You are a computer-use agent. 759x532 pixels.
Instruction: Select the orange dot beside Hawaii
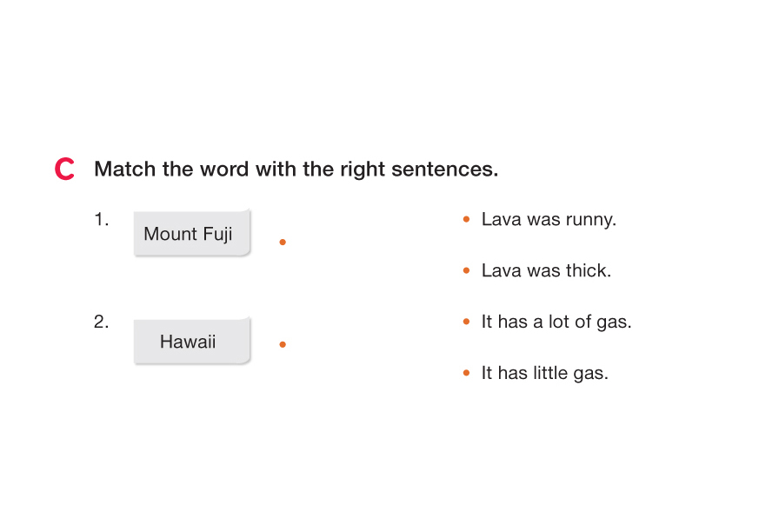pos(283,345)
